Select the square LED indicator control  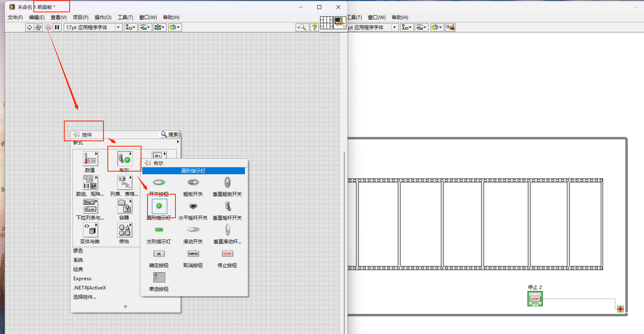point(159,230)
